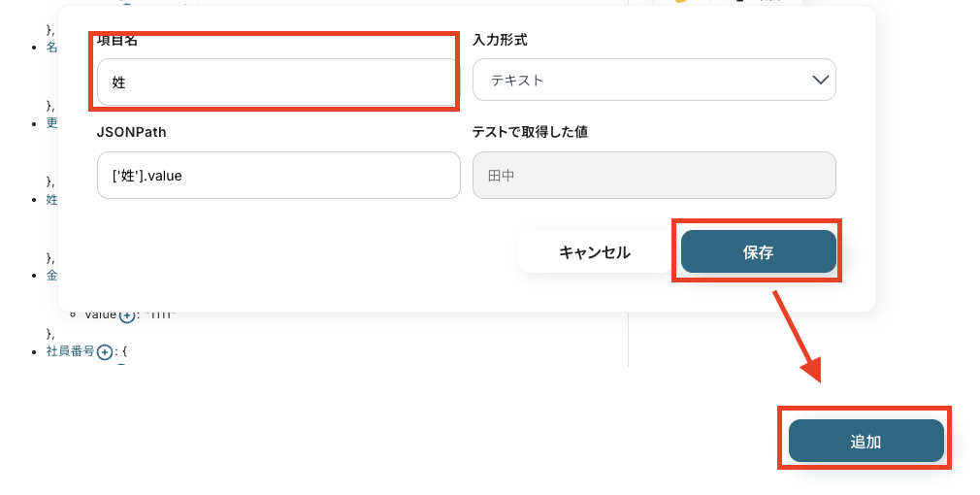This screenshot has width=980, height=495.
Task: Click the 追加 button
Action: coord(866,441)
